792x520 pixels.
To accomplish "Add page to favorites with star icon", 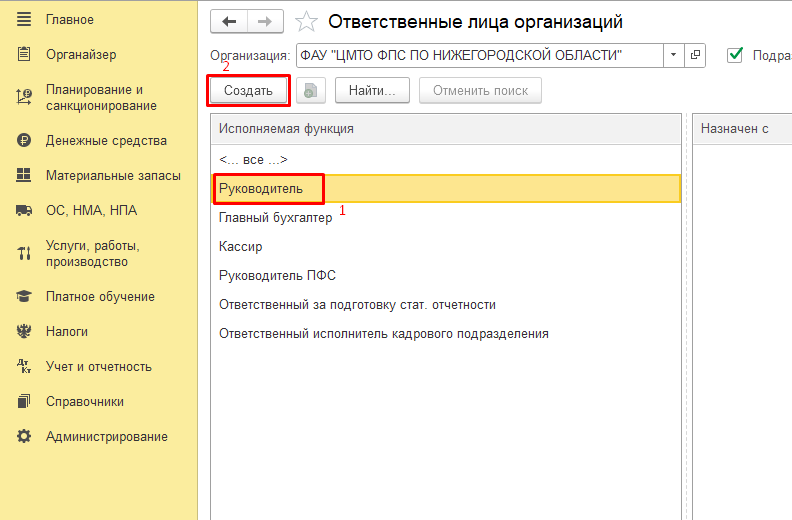I will tap(306, 22).
